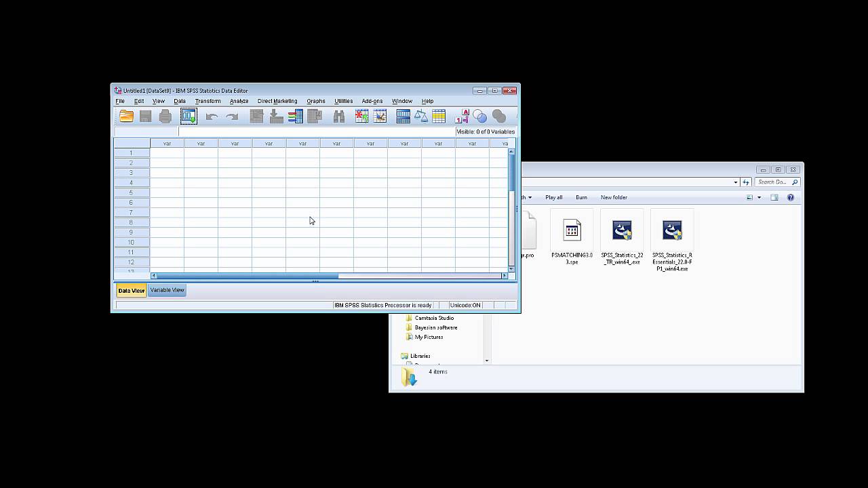Viewport: 868px width, 488px height.
Task: Open the Add-ons menu
Action: coord(372,101)
